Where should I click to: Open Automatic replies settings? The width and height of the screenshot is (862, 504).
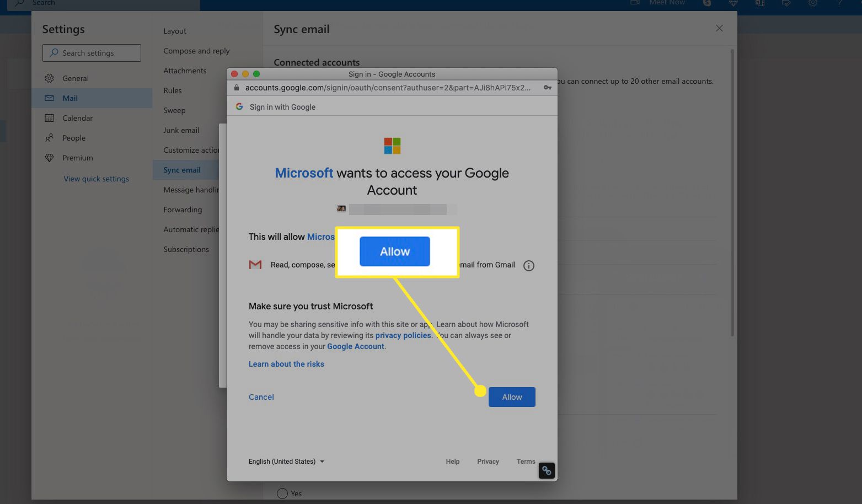pyautogui.click(x=191, y=229)
